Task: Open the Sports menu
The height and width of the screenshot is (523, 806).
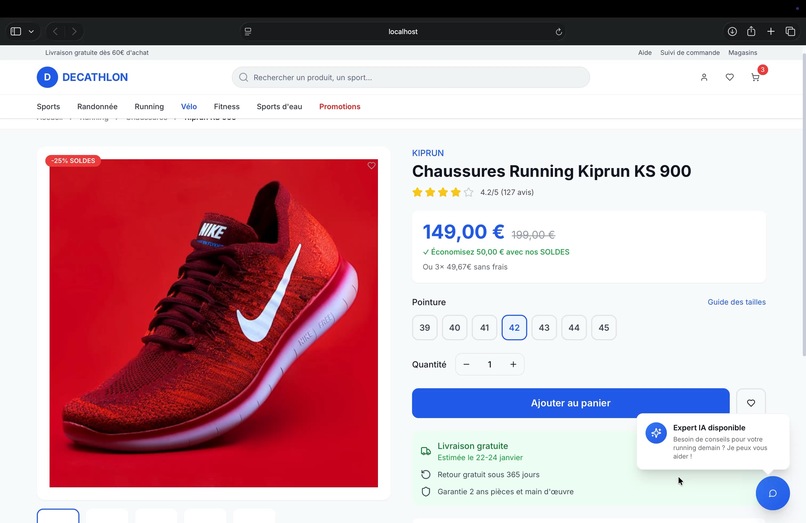Action: 48,106
